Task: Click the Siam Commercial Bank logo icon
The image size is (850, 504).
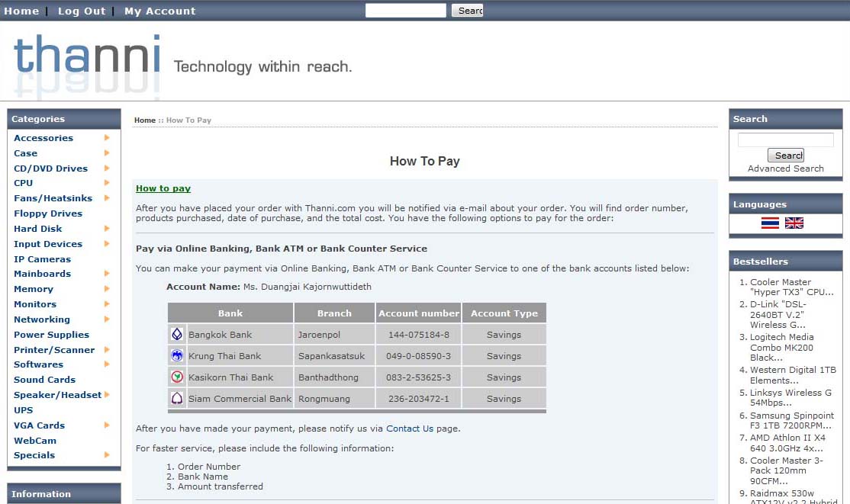Action: point(177,398)
